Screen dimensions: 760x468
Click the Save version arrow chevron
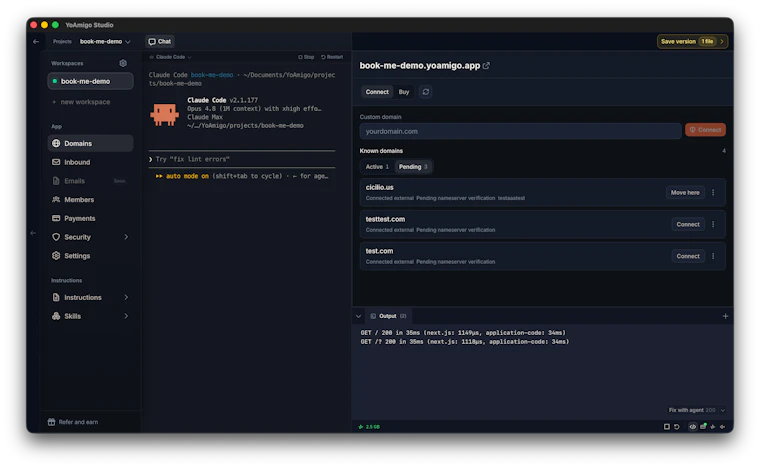coord(722,42)
